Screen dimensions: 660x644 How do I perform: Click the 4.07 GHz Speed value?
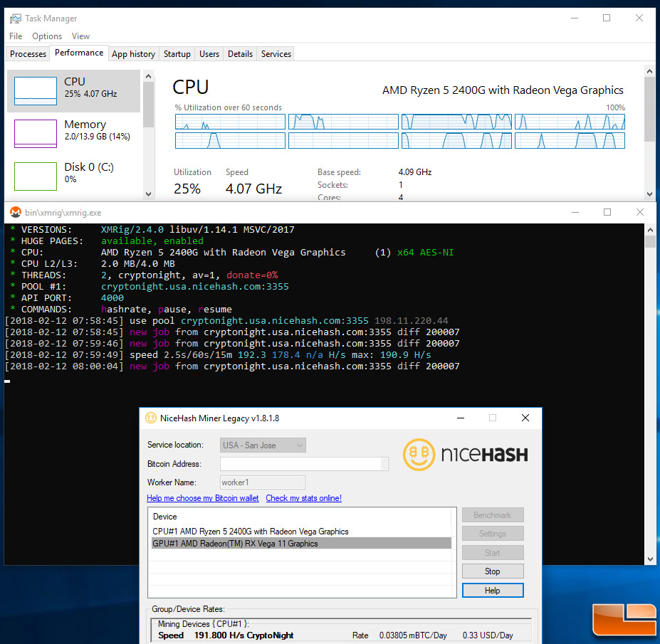pos(253,189)
